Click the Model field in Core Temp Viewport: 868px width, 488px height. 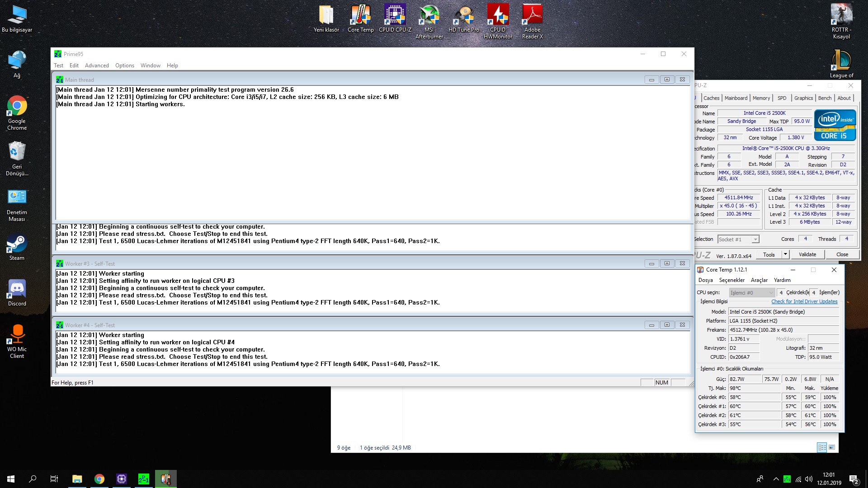point(783,312)
